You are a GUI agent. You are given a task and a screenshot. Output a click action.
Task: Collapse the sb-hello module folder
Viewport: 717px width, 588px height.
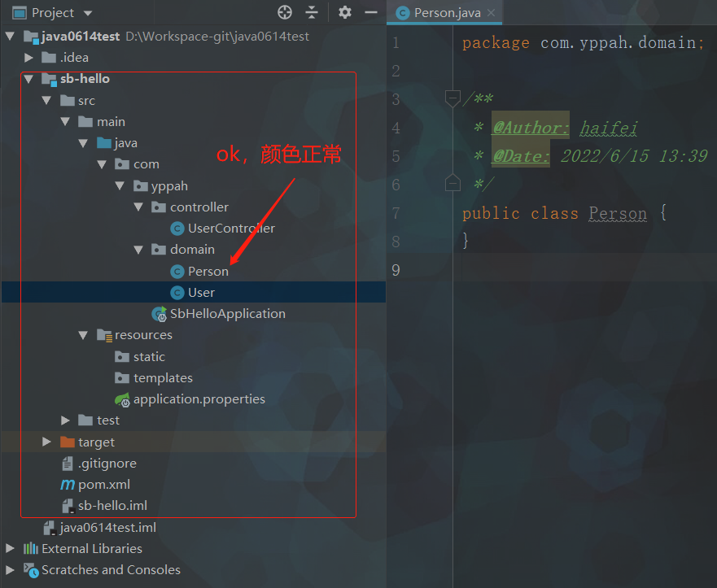tap(29, 79)
